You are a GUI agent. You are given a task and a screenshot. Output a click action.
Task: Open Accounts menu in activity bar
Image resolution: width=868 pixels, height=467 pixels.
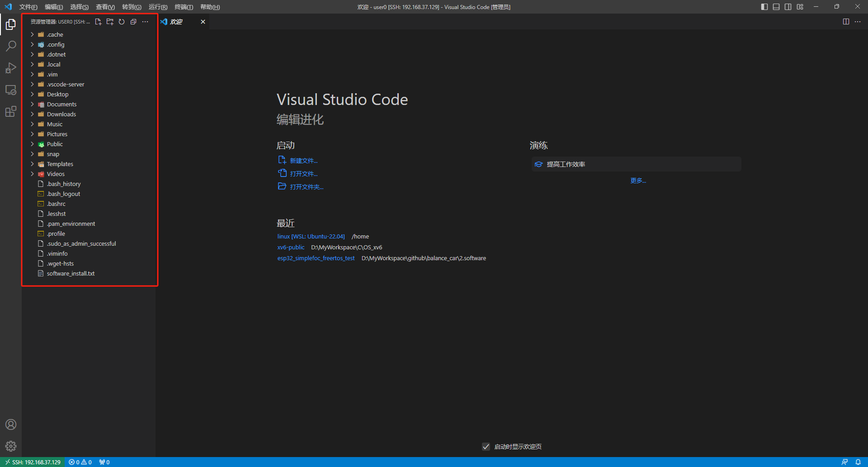coord(11,424)
